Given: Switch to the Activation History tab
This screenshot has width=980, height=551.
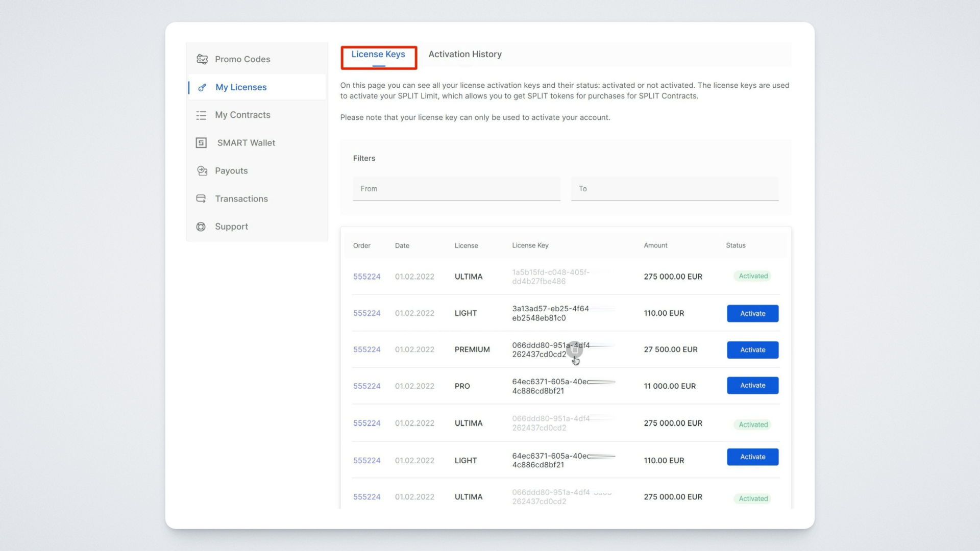Looking at the screenshot, I should [x=464, y=54].
